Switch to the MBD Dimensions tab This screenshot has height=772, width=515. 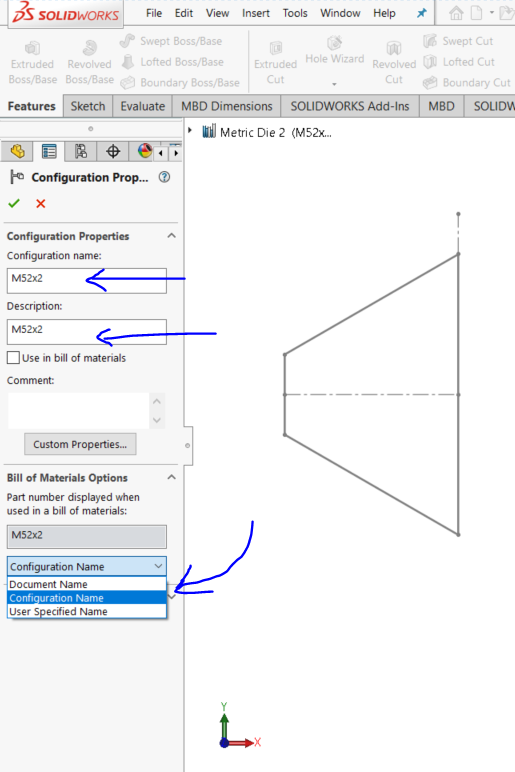pyautogui.click(x=226, y=106)
